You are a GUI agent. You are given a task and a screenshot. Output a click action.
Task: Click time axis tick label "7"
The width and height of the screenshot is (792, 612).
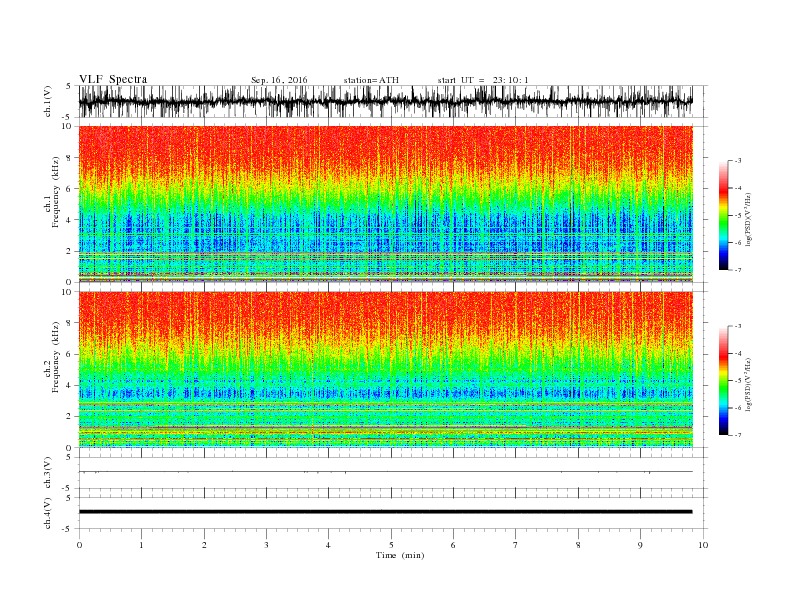(516, 545)
